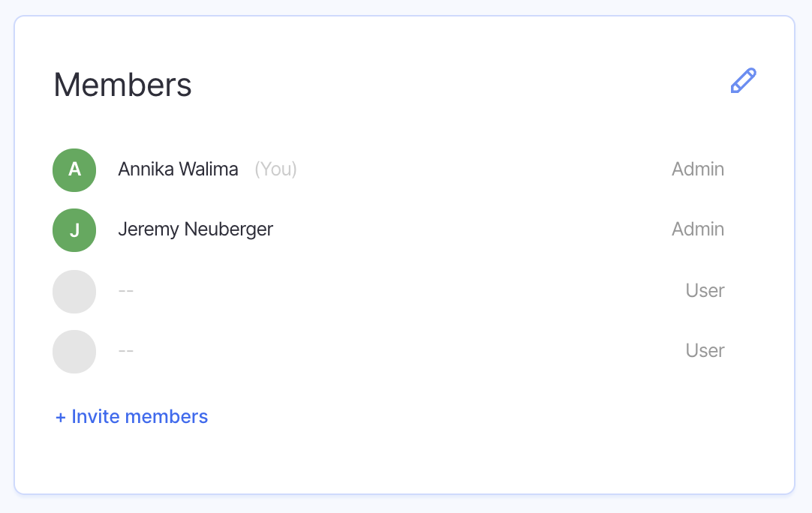Image resolution: width=812 pixels, height=513 pixels.
Task: Open Annika Walima's Admin role
Action: click(x=697, y=169)
